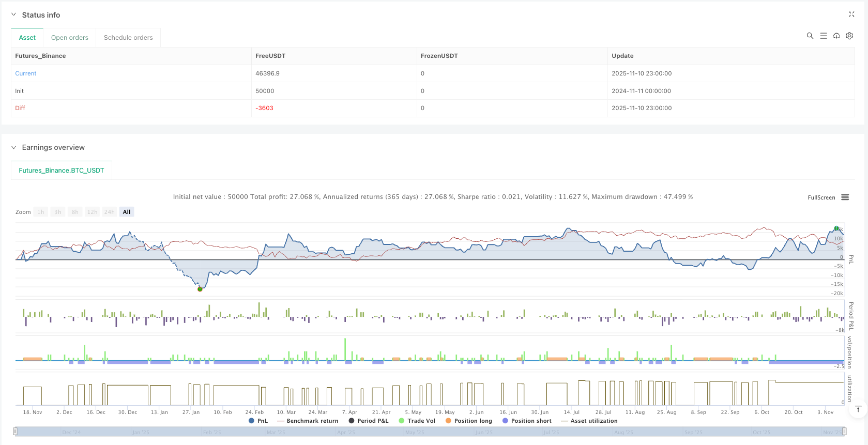868x445 pixels.
Task: Open the chart context menu icon
Action: tap(845, 197)
